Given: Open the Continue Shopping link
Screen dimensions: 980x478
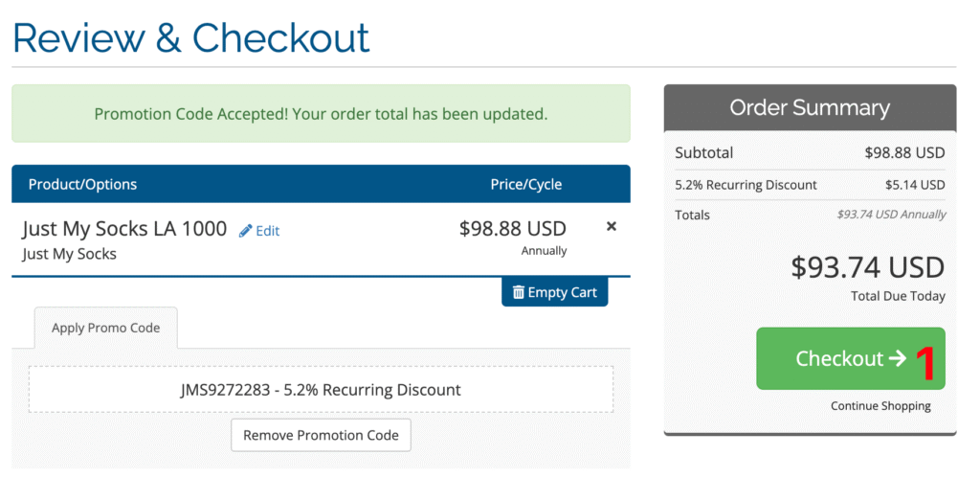Looking at the screenshot, I should coord(880,406).
